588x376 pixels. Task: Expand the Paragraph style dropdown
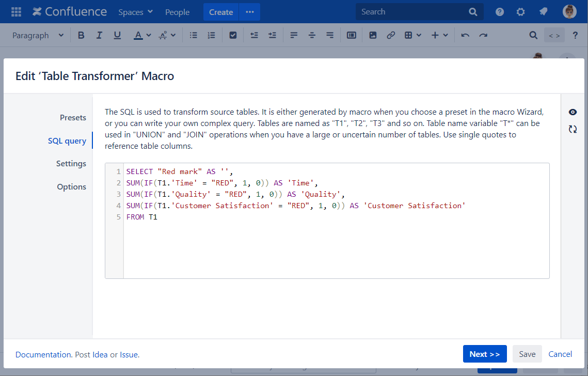pyautogui.click(x=38, y=35)
